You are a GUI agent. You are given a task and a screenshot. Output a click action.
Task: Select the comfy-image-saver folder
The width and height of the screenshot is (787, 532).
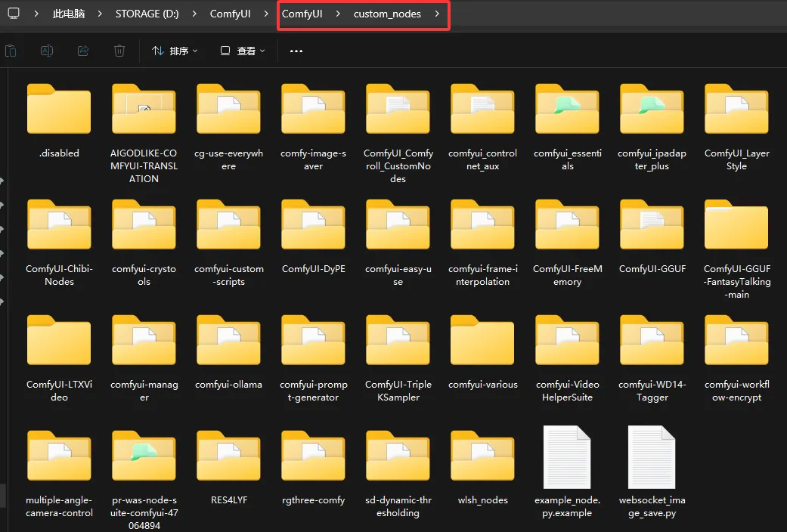313,128
